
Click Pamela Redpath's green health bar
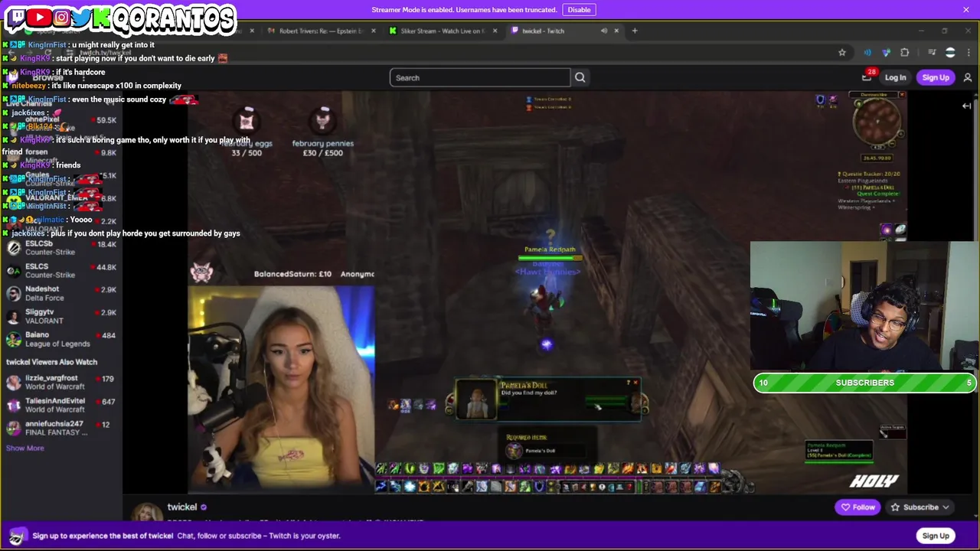tap(550, 258)
